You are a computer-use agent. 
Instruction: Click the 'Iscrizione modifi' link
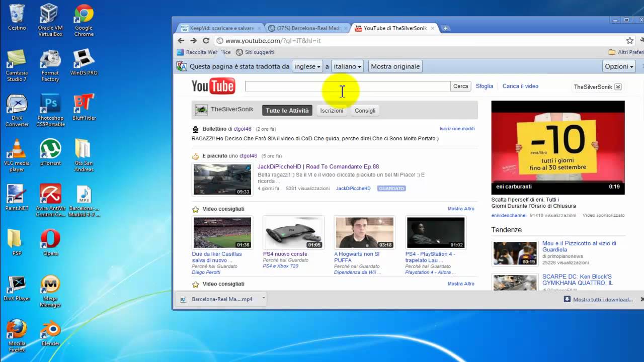457,129
